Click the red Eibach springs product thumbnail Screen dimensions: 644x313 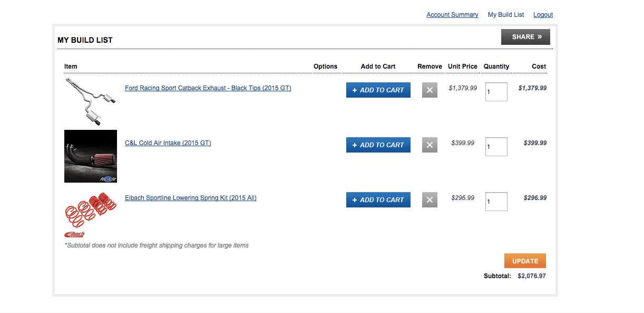click(x=91, y=213)
